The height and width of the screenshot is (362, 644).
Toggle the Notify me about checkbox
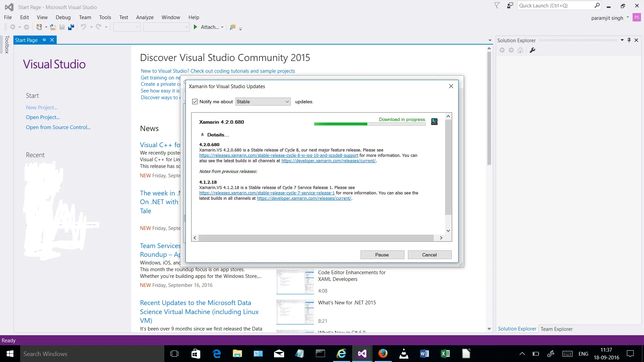(195, 102)
